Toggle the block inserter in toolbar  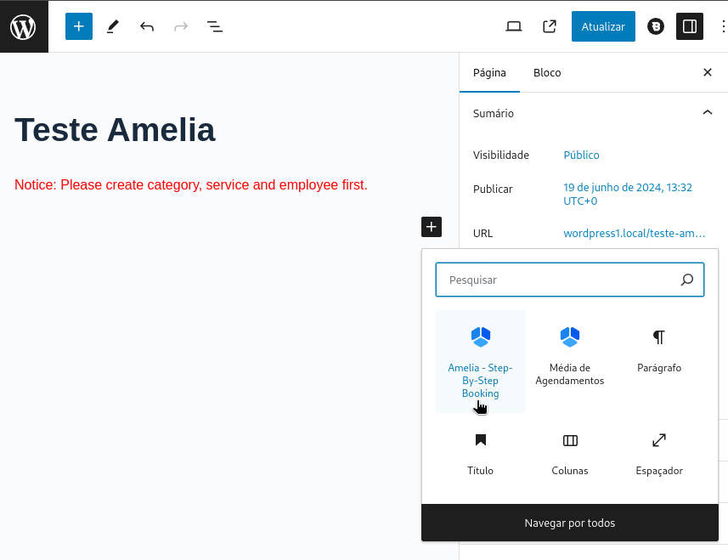79,26
